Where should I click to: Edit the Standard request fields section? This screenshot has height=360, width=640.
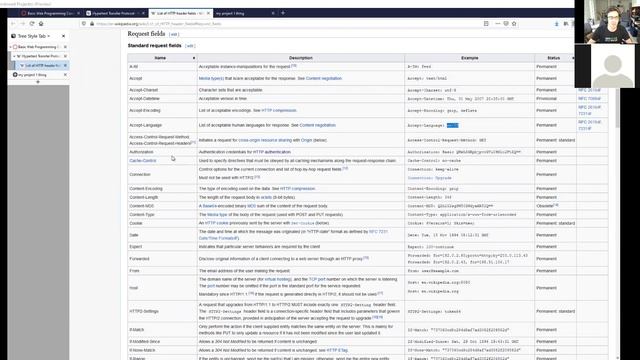[x=190, y=46]
